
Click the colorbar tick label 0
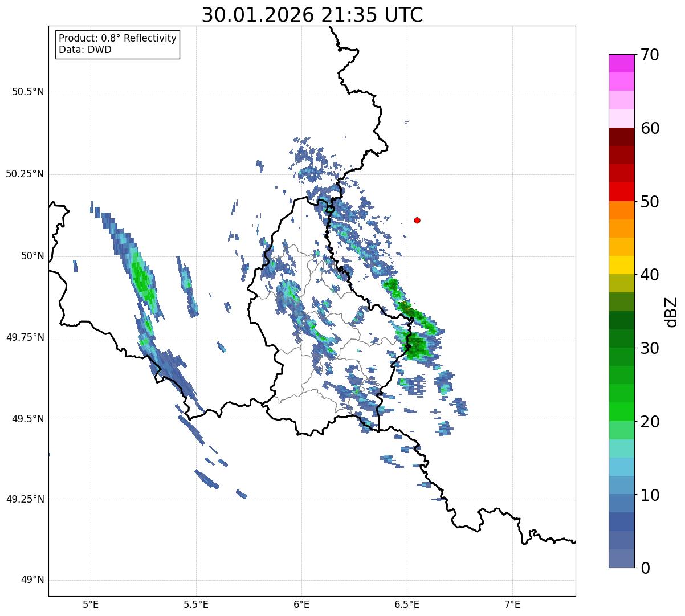(645, 568)
